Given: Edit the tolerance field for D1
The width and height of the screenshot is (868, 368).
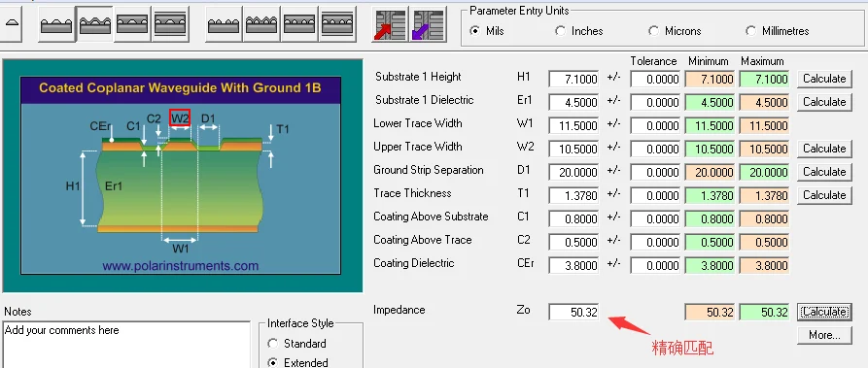Looking at the screenshot, I should 655,172.
